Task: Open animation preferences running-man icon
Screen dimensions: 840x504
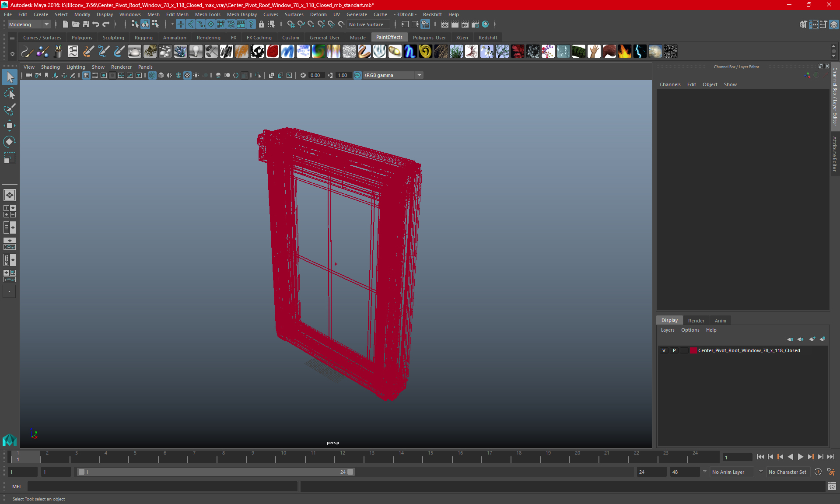Action: pyautogui.click(x=831, y=472)
